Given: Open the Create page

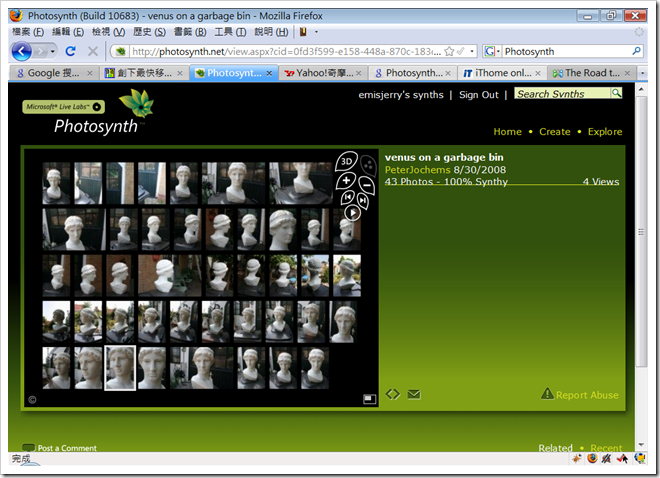Looking at the screenshot, I should coord(555,132).
